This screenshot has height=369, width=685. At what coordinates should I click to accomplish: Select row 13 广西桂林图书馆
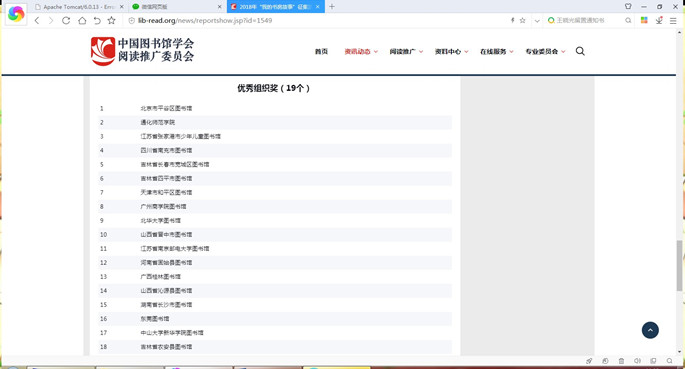tap(275, 276)
